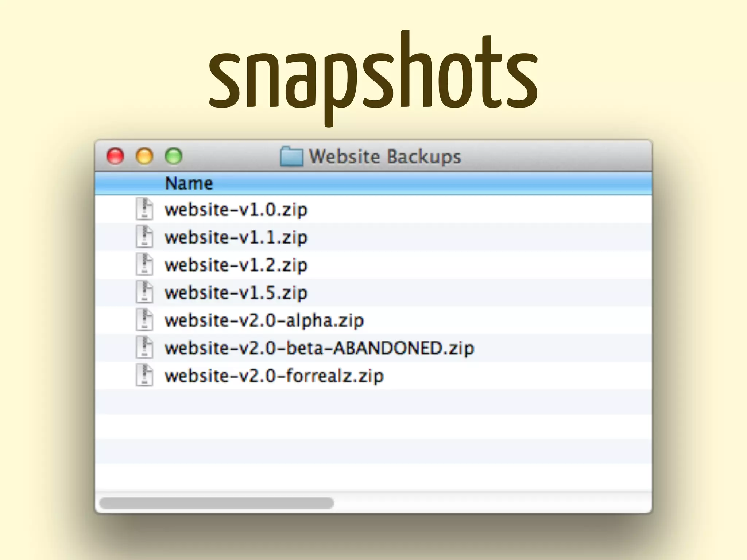Click the zip icon for website-v1.5.zip
This screenshot has width=747, height=560.
pyautogui.click(x=144, y=292)
